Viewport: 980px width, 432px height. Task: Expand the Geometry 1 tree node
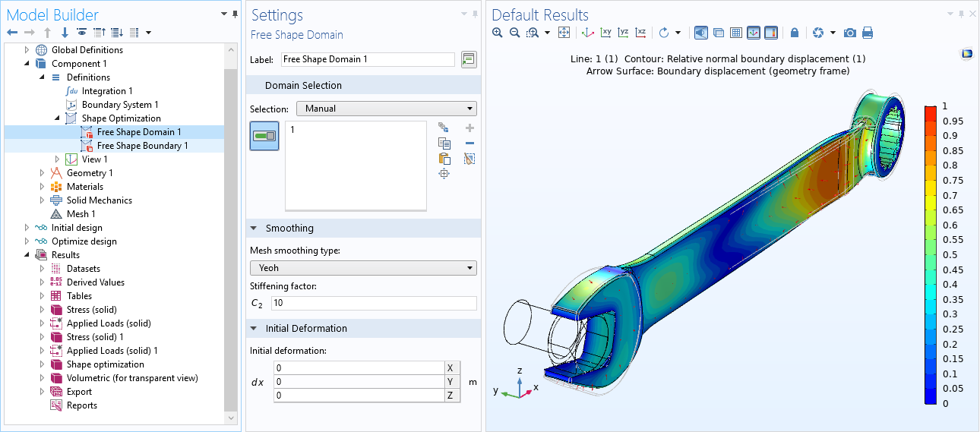43,173
